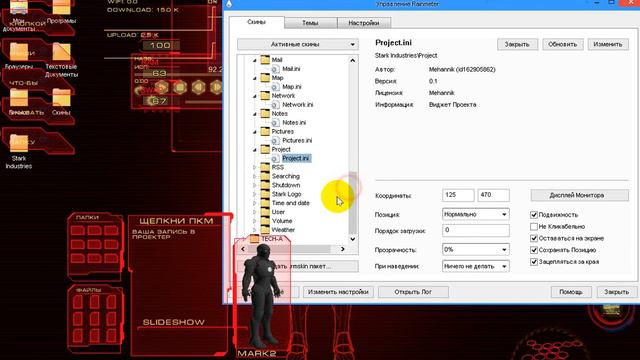The image size is (640, 360).
Task: Toggle the Подвижность checkbox
Action: (x=534, y=215)
